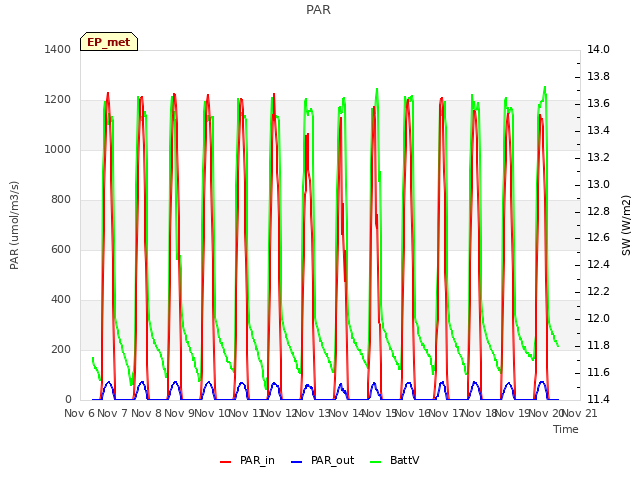640x480 pixels.
Task: Click the 14.0 right axis tick label
Action: click(598, 49)
